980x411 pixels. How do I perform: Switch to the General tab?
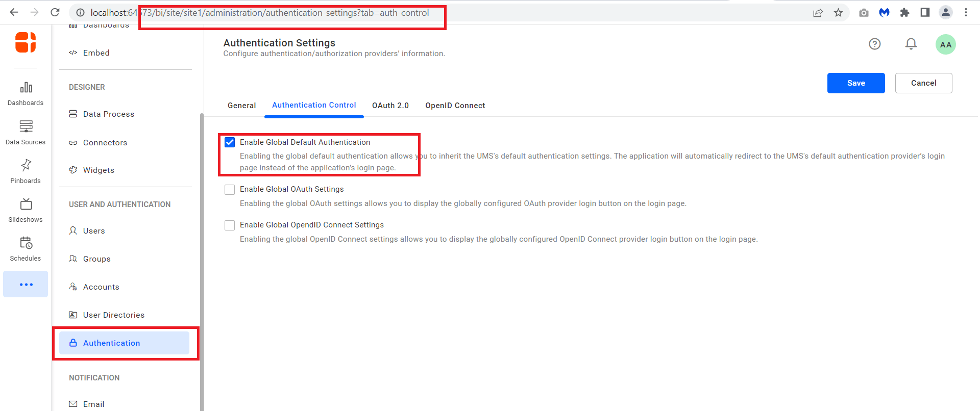click(242, 106)
